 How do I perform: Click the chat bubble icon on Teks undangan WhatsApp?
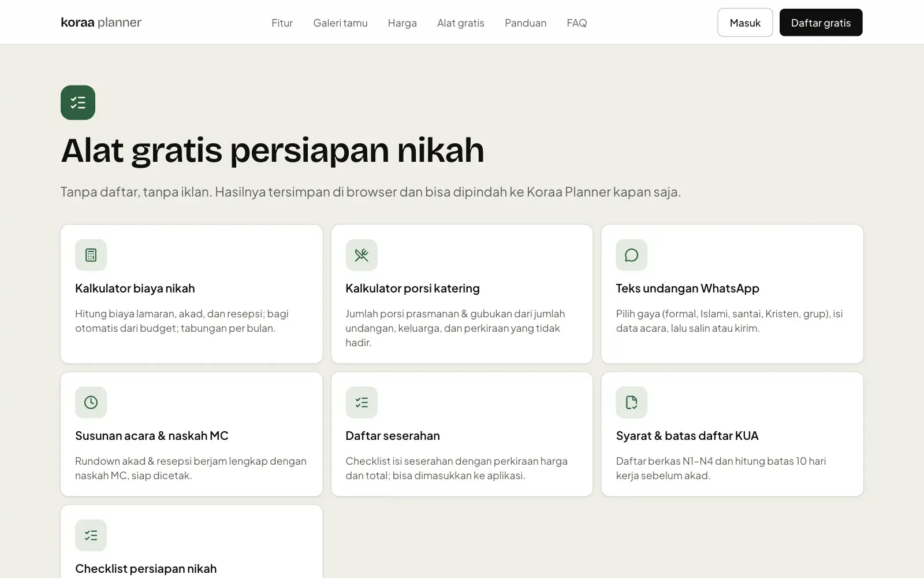coord(632,255)
